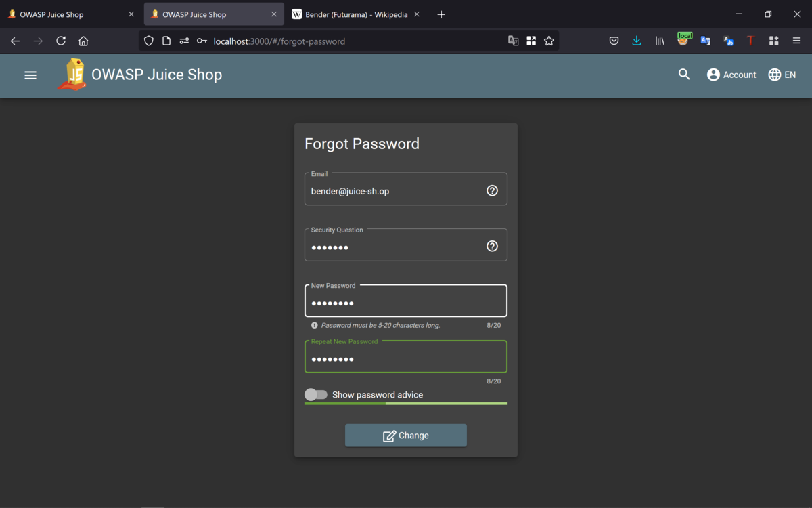
Task: Click the Security Question help icon
Action: coord(492,246)
